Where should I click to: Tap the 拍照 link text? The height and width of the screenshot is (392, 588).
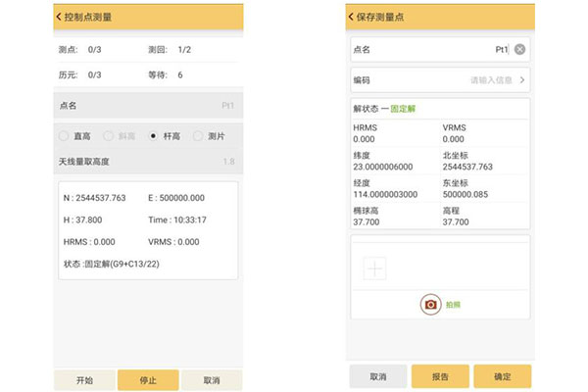pos(452,305)
